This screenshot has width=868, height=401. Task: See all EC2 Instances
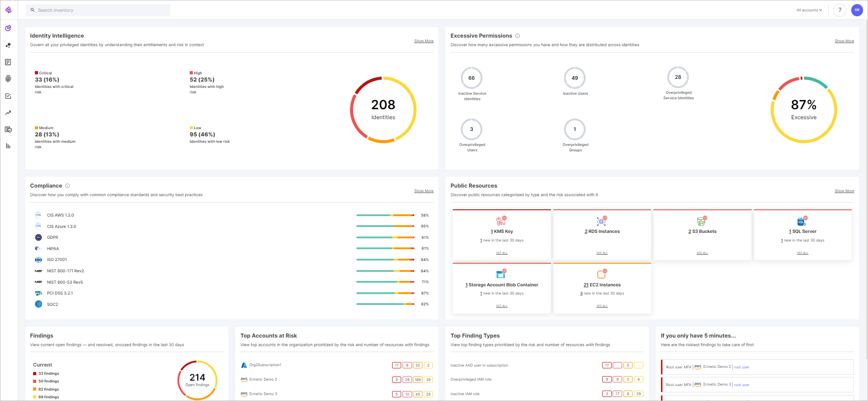tap(602, 306)
